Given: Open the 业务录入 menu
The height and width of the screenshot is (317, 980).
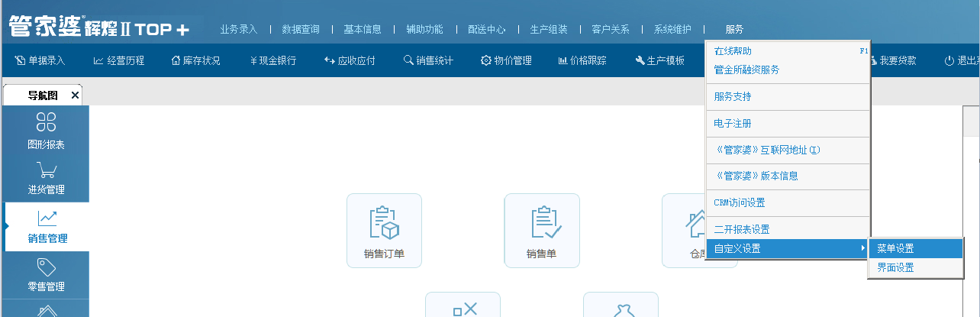Looking at the screenshot, I should tap(238, 30).
